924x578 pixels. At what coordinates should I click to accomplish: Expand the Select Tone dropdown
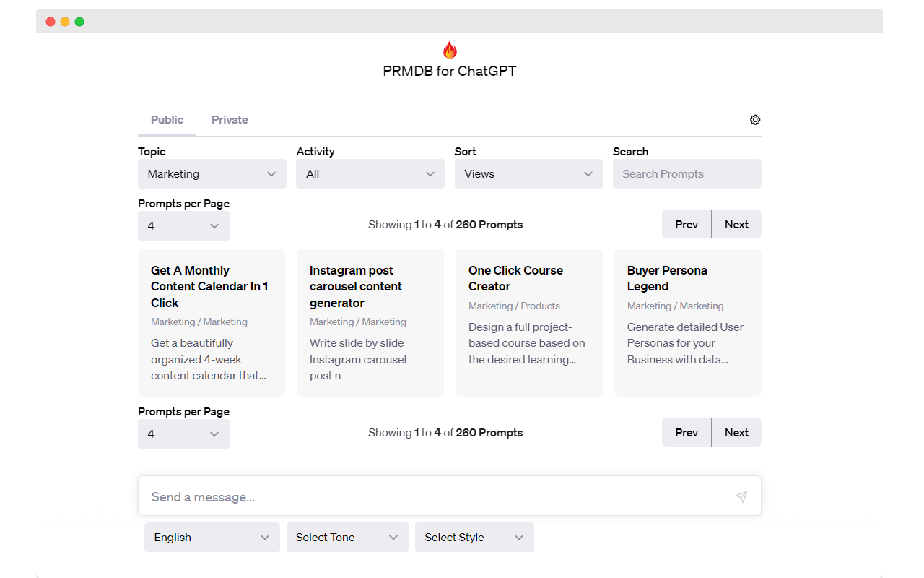point(347,538)
